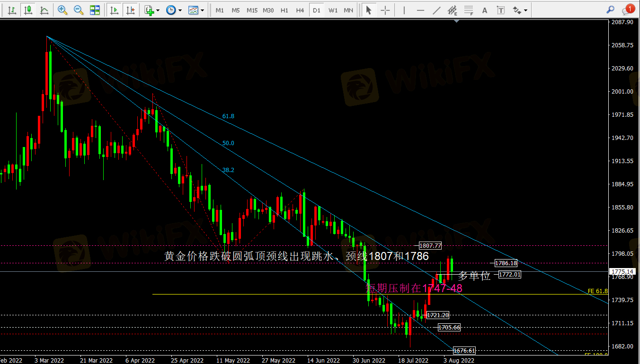Add a text label with the T tool

[x=500, y=10]
